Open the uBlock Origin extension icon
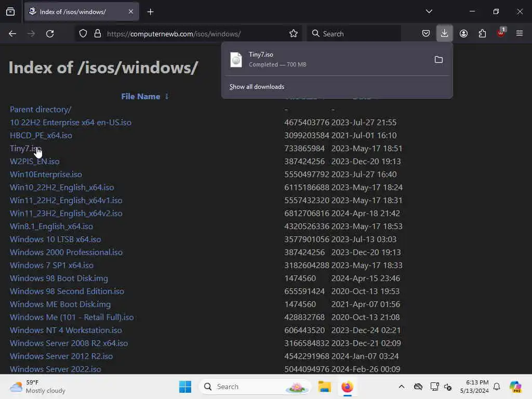The image size is (532, 399). pos(501,33)
